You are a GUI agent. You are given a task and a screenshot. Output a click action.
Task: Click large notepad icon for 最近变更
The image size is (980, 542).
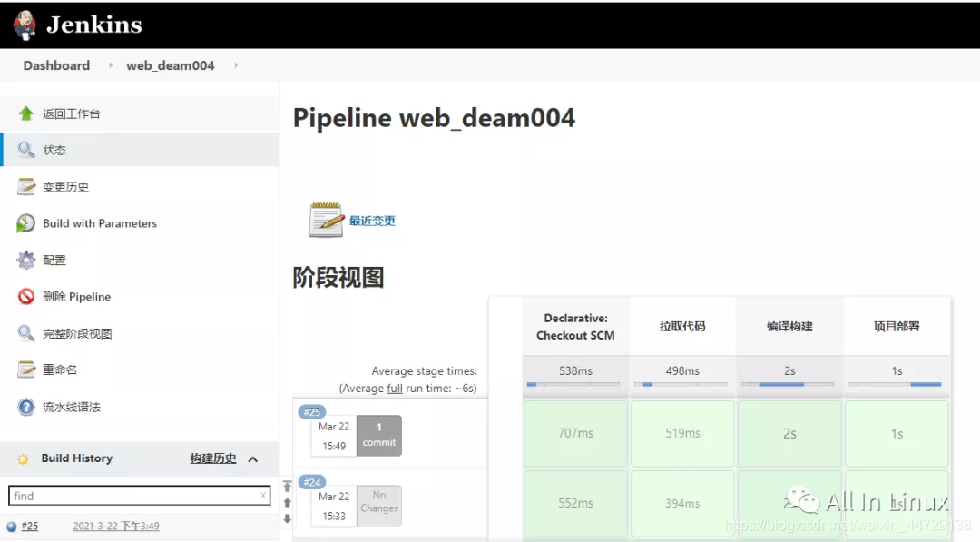coord(326,220)
